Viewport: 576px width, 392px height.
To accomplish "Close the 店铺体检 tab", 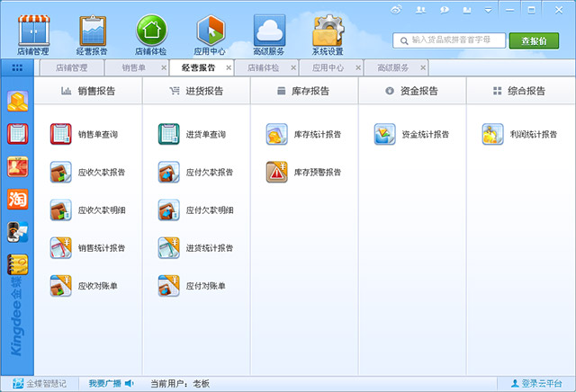I will [294, 68].
